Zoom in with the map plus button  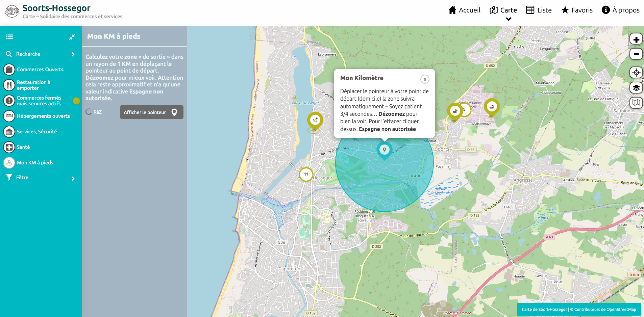tap(636, 39)
